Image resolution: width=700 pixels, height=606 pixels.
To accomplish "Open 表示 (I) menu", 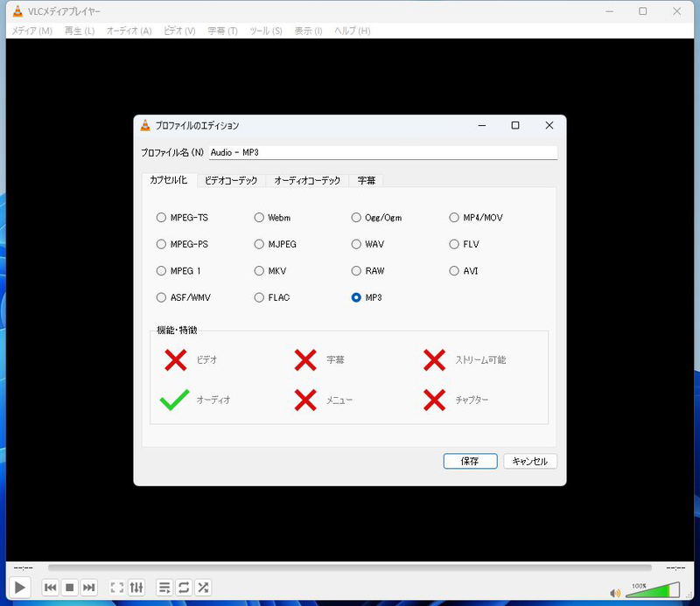I will pyautogui.click(x=308, y=31).
